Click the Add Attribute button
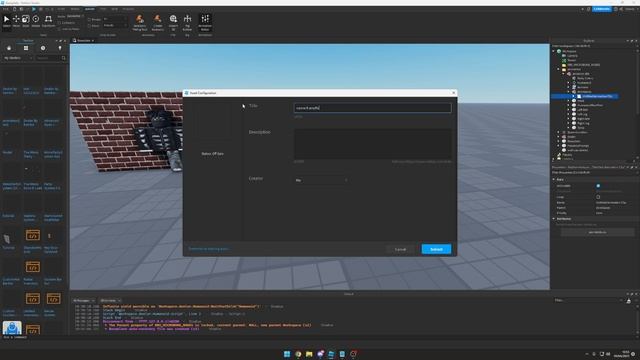Viewport: 640px width, 360px height. (597, 232)
